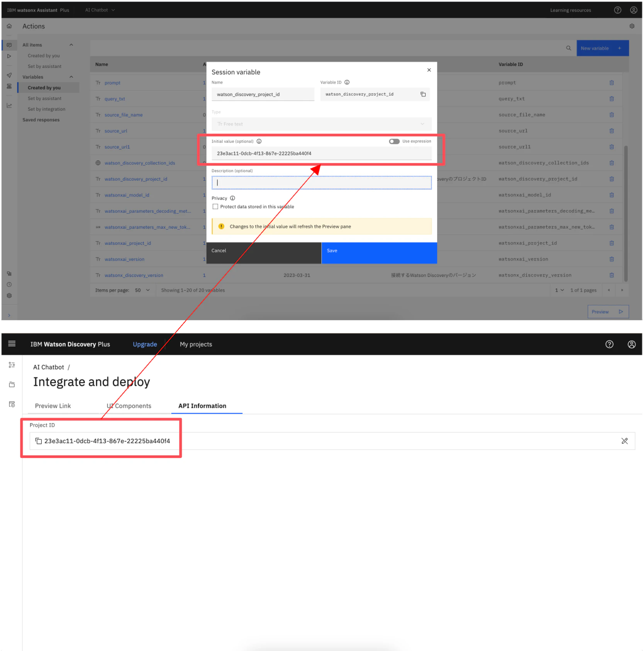Select the API Information tab
The height and width of the screenshot is (651, 644).
202,406
